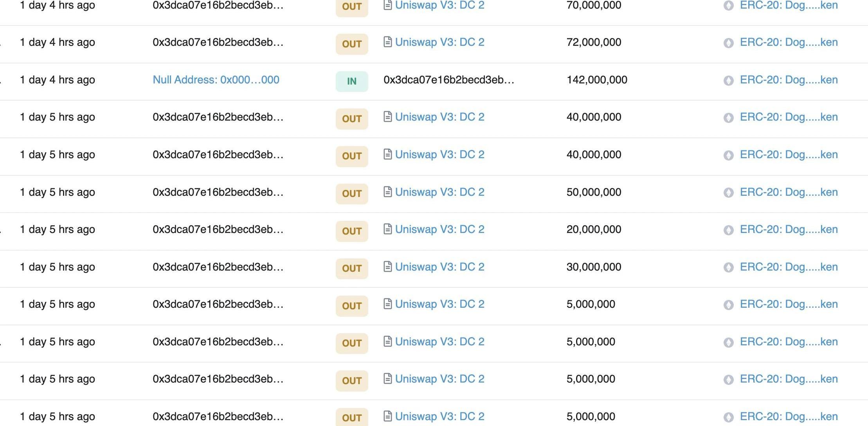The image size is (868, 426).
Task: Click the OUT badge in 72,000,000 row
Action: tap(352, 44)
